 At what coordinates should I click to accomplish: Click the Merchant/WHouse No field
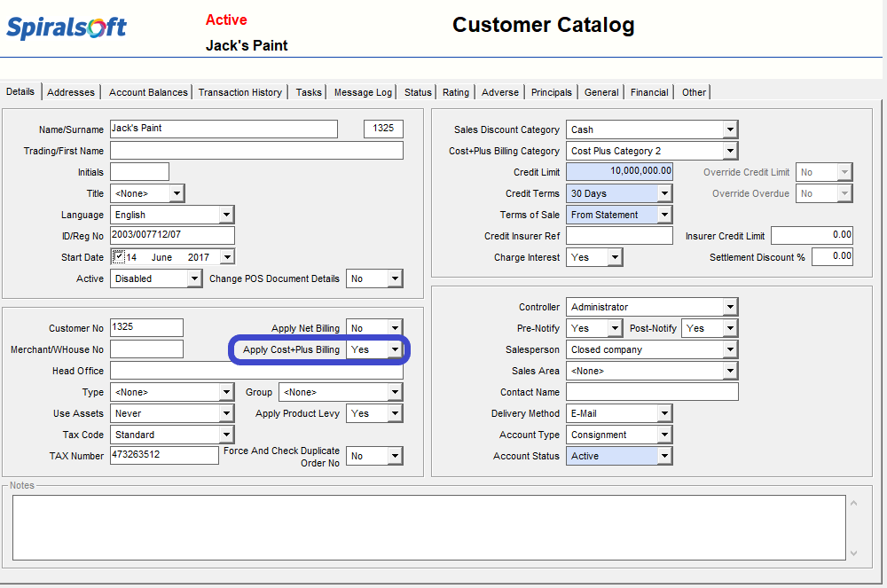pos(146,349)
